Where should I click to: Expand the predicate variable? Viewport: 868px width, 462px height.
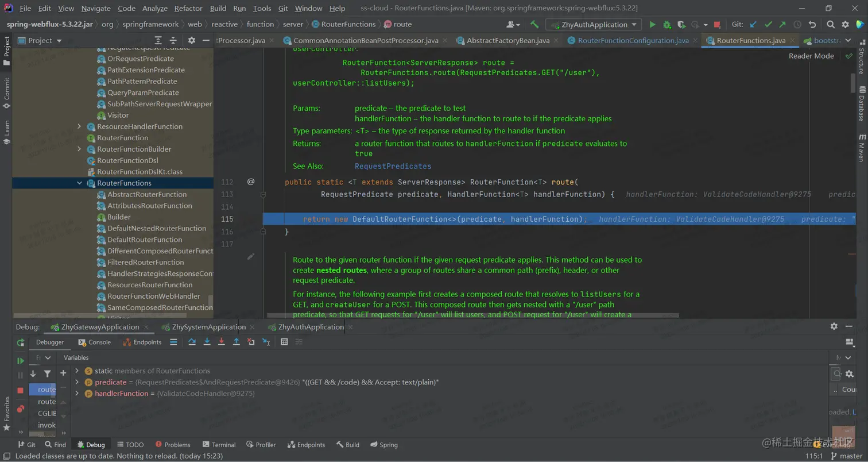click(77, 382)
